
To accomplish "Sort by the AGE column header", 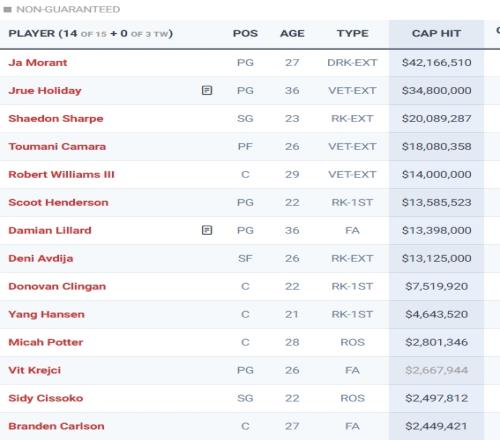I will point(292,33).
